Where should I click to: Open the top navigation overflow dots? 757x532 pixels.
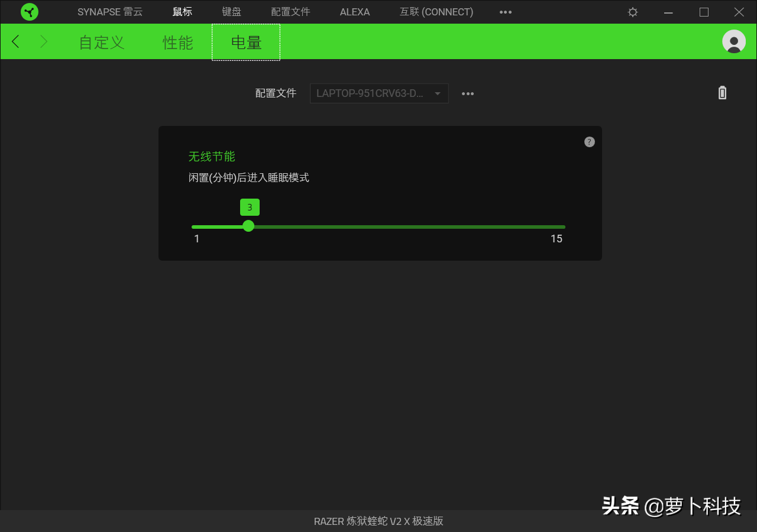(506, 12)
